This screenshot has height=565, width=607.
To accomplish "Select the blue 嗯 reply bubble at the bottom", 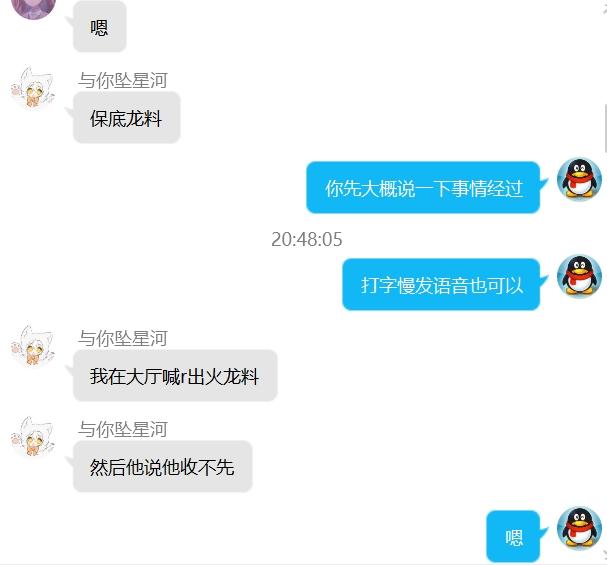I will (x=513, y=536).
